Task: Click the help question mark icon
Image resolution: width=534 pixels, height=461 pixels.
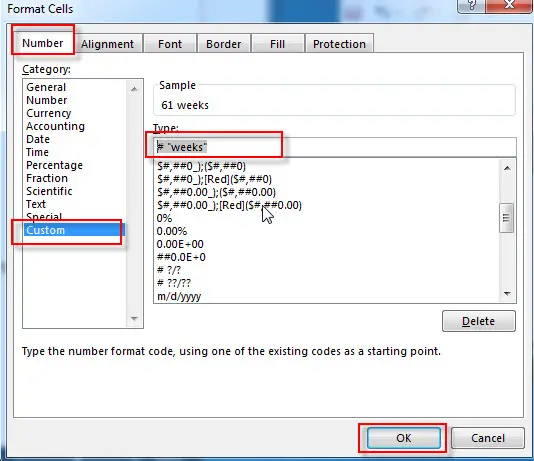Action: coord(472,5)
